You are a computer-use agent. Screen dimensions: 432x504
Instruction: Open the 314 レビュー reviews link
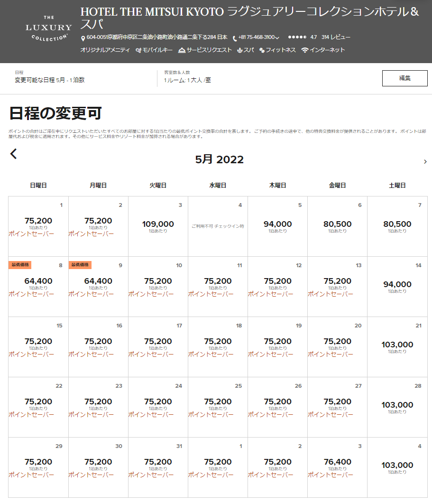(x=336, y=37)
